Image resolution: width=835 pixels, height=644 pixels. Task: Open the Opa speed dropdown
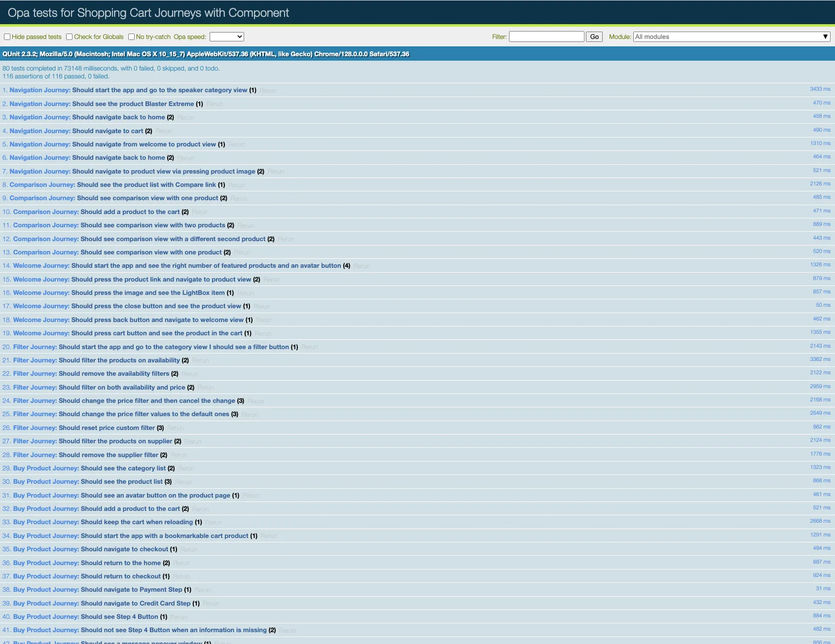tap(226, 37)
